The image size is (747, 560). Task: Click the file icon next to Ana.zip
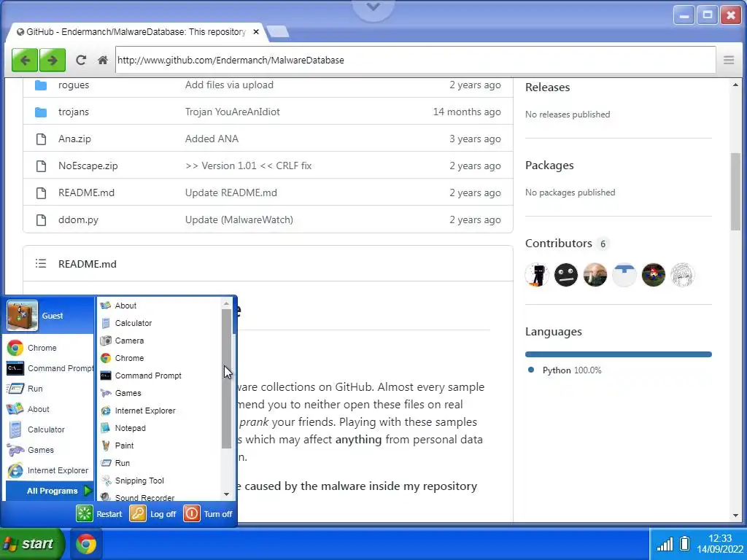[x=42, y=139]
